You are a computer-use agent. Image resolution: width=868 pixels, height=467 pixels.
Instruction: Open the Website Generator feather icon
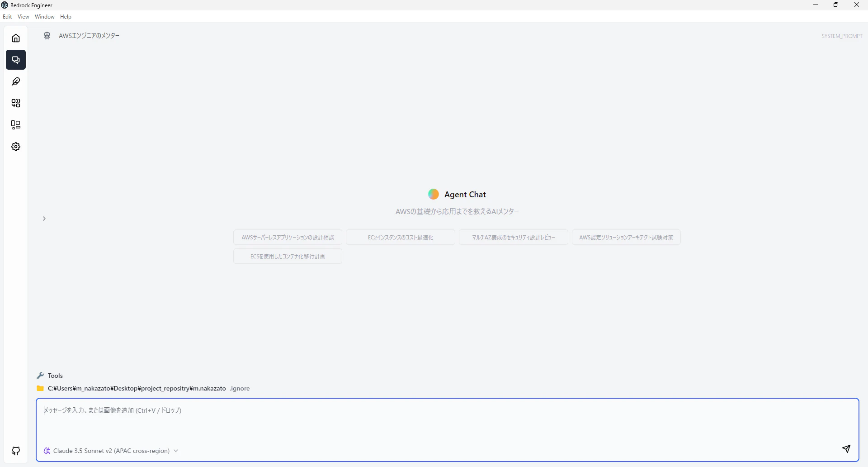pos(16,81)
